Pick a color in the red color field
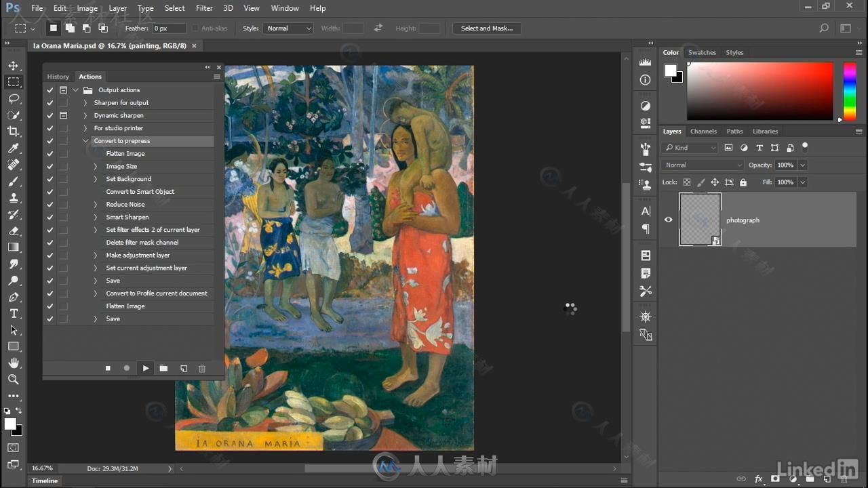Screen dimensions: 868x488 pyautogui.click(x=759, y=91)
